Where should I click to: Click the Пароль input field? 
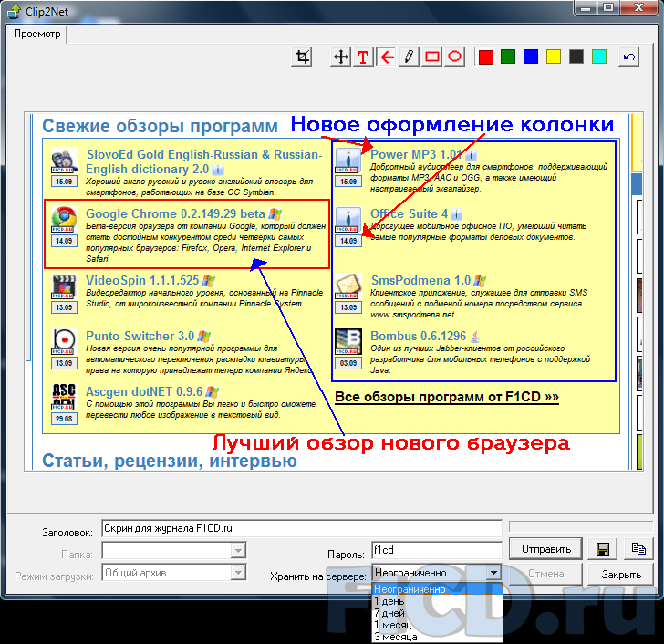coord(437,550)
